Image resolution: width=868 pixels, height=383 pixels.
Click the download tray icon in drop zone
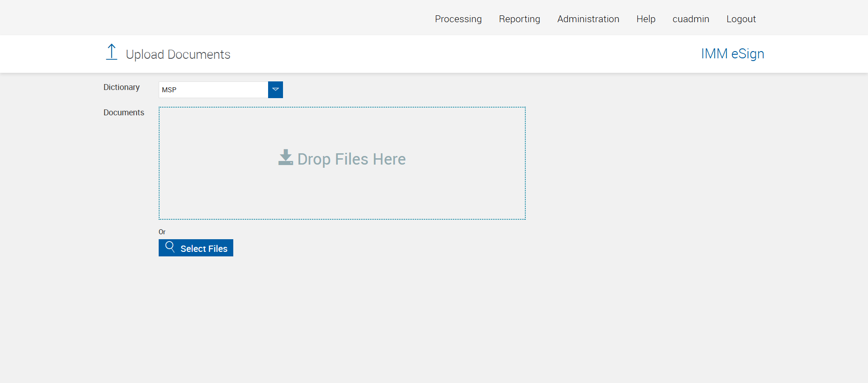click(286, 157)
